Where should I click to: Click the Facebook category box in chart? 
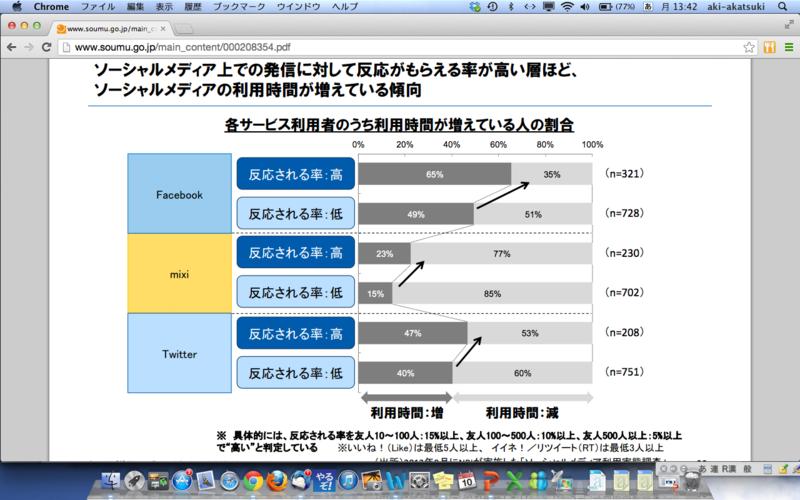coord(180,194)
